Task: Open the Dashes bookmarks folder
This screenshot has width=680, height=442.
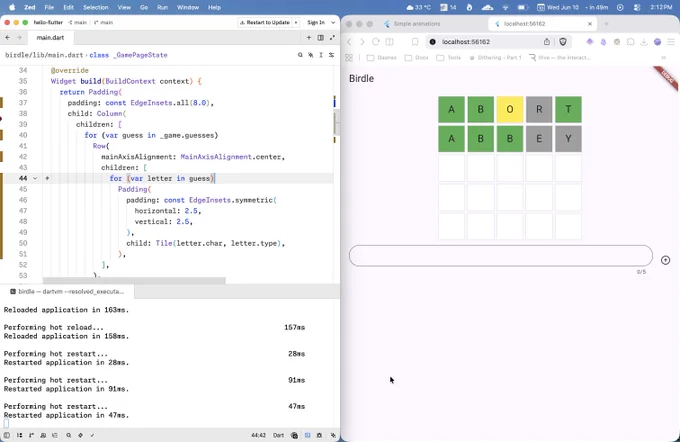Action: click(382, 57)
